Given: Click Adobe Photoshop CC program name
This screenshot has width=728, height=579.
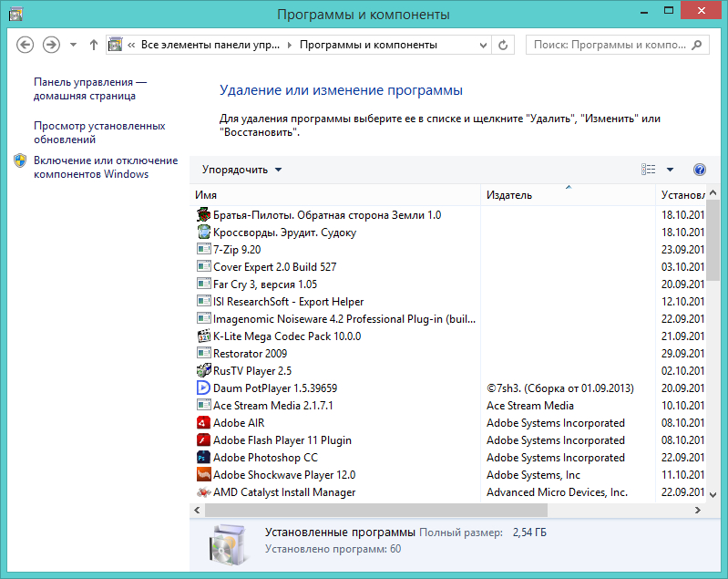Looking at the screenshot, I should [x=265, y=458].
